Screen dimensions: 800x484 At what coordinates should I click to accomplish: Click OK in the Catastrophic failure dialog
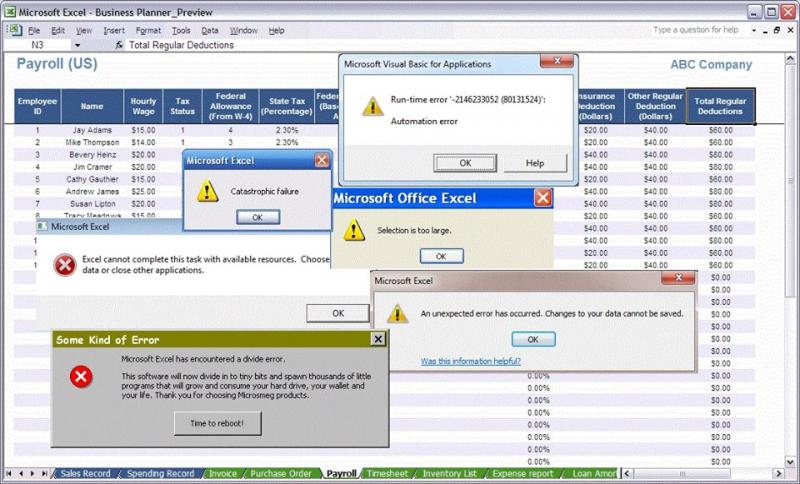[x=258, y=217]
